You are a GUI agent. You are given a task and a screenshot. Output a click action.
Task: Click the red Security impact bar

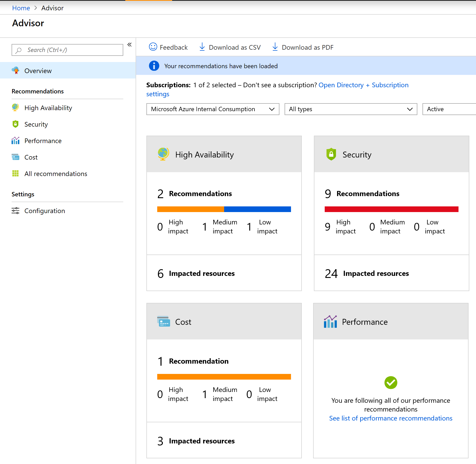click(391, 209)
